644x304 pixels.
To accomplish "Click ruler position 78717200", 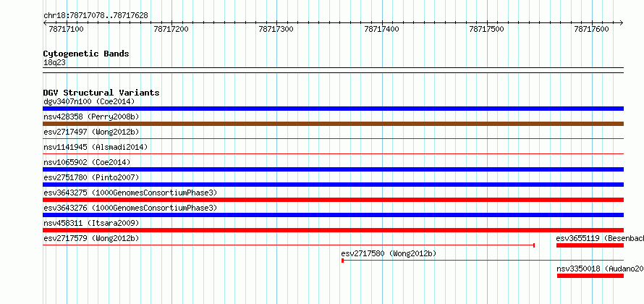I will pos(171,29).
